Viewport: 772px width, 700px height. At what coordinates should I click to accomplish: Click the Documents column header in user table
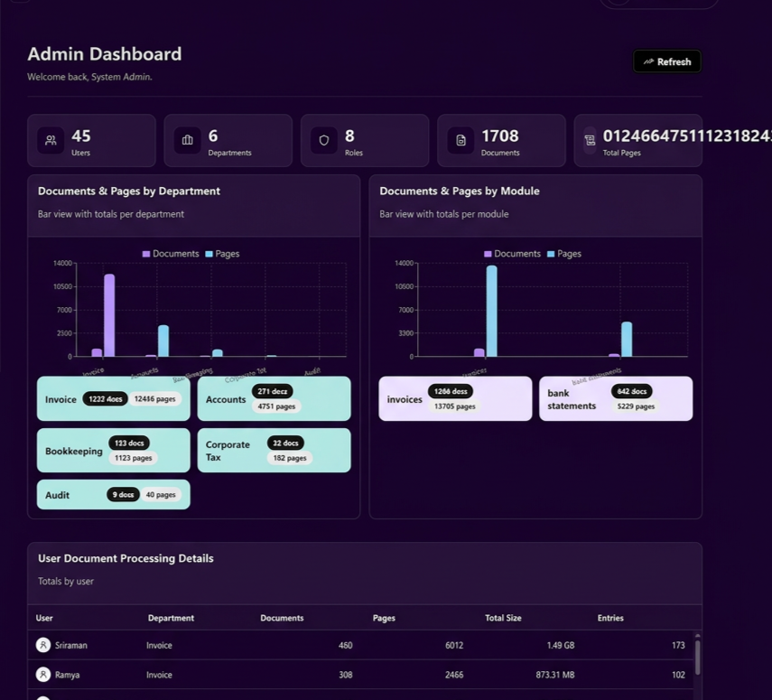click(282, 618)
